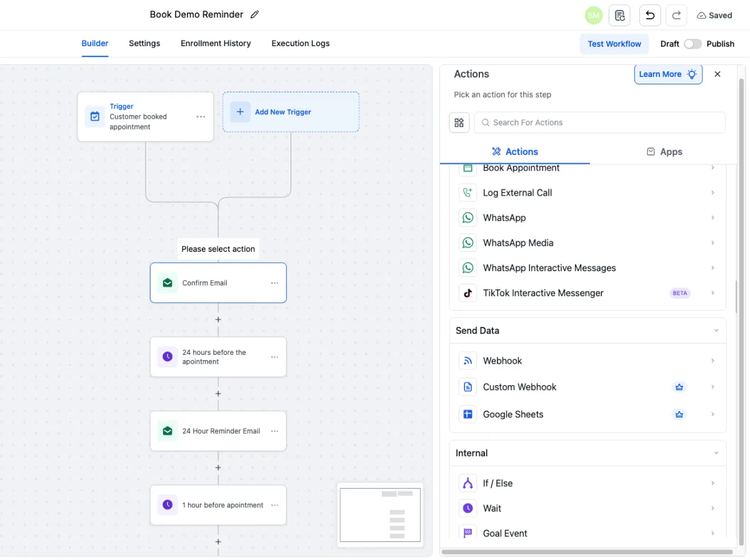750x560 pixels.
Task: Click the grid view icon beside search
Action: (459, 122)
